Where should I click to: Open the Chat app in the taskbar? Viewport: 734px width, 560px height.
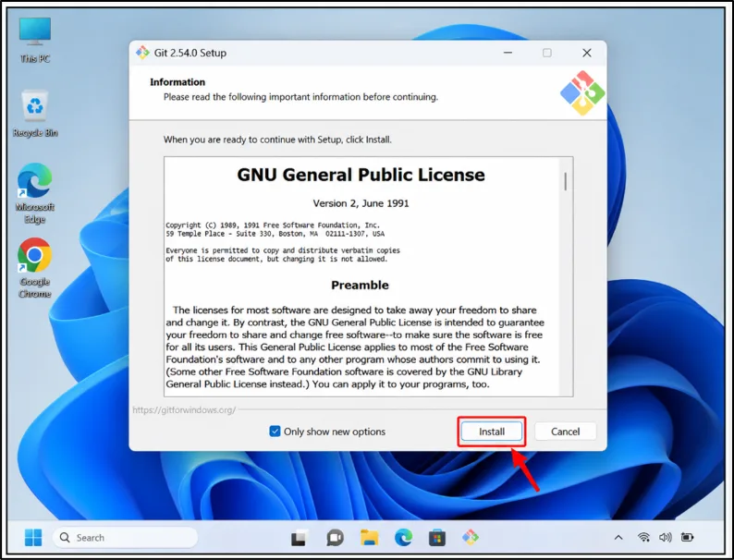[x=335, y=538]
